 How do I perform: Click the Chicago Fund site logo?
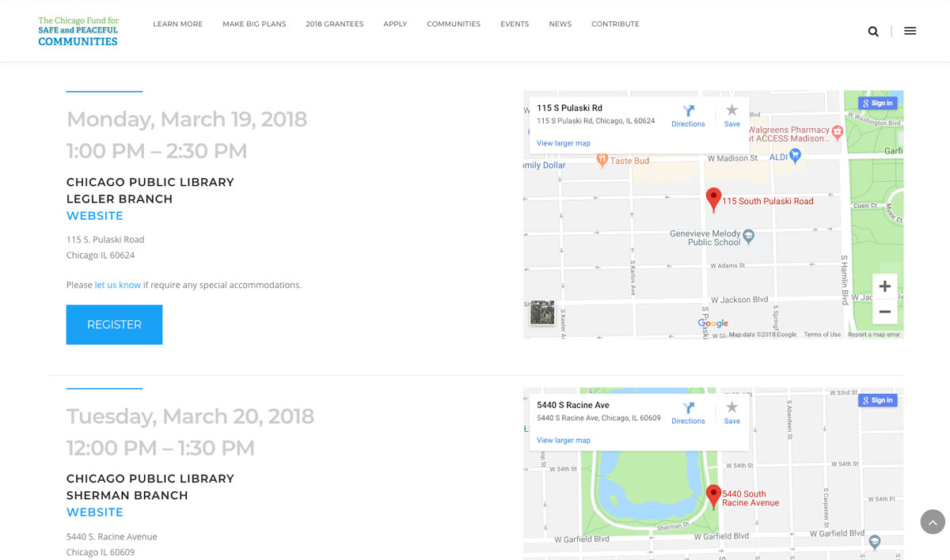point(78,32)
